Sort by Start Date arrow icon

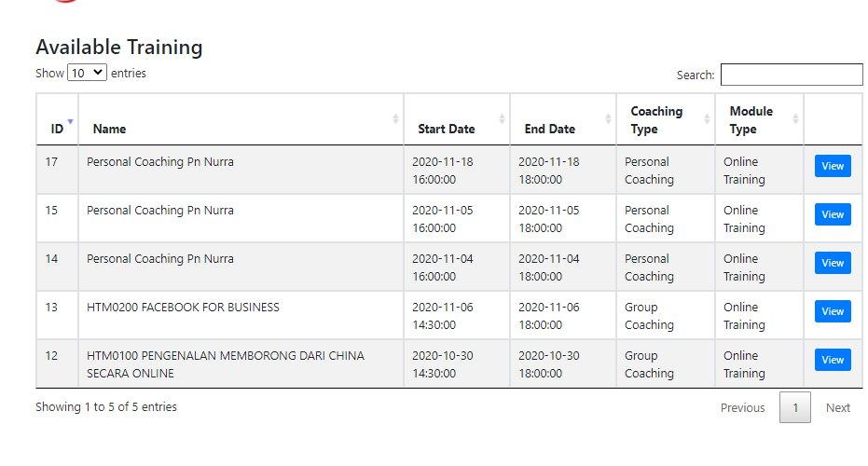point(502,119)
